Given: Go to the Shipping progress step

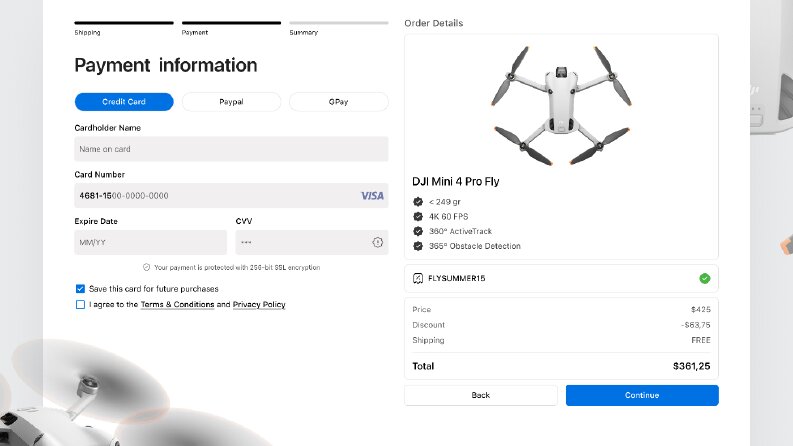Looking at the screenshot, I should (x=124, y=28).
